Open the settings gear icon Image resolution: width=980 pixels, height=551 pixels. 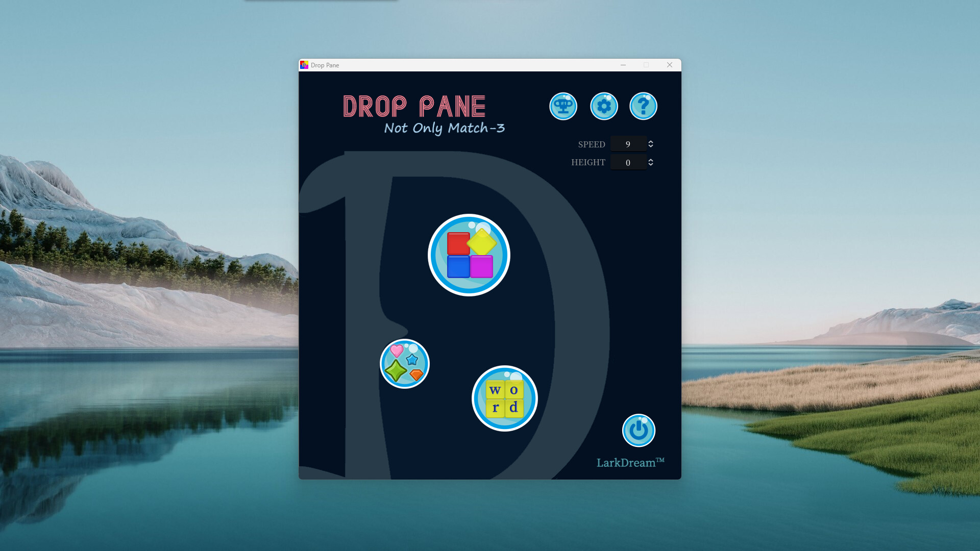pos(604,106)
